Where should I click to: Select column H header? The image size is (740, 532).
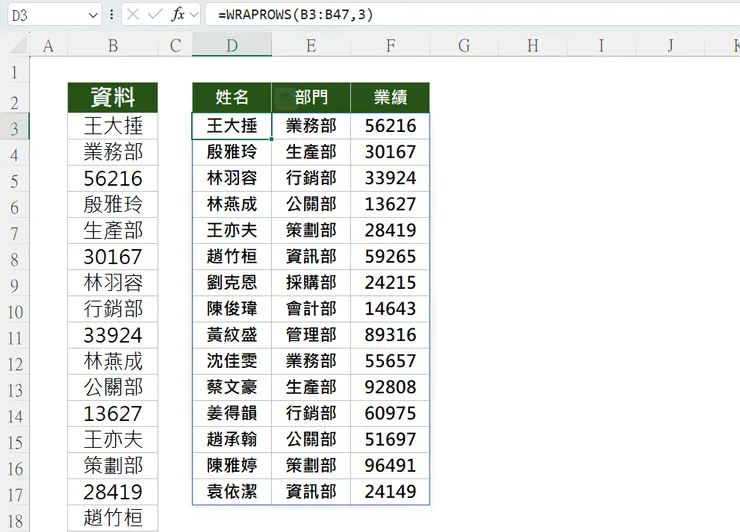coord(533,46)
